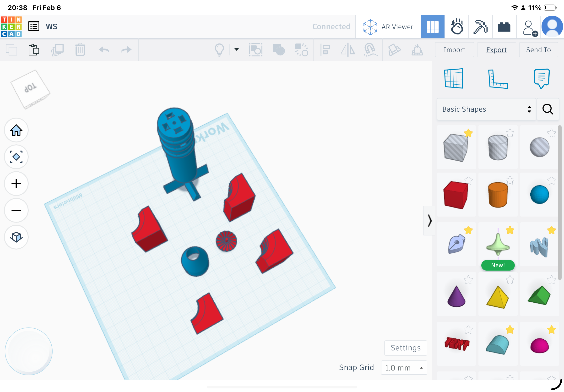Switch to the Bricks view
Screen dimensions: 564x392
(504, 27)
